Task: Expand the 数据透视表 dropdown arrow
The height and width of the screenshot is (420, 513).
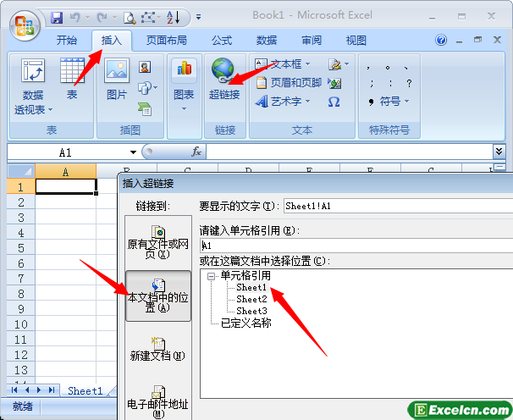Action: [x=51, y=110]
